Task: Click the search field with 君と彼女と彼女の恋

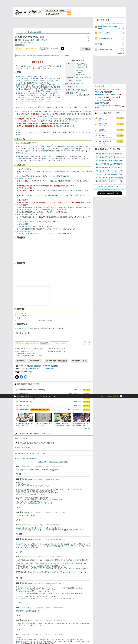Action: [56, 14]
